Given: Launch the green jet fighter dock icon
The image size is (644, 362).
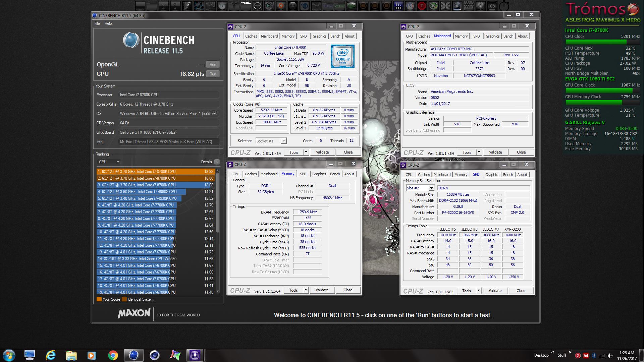Looking at the screenshot, I should pos(433,6).
